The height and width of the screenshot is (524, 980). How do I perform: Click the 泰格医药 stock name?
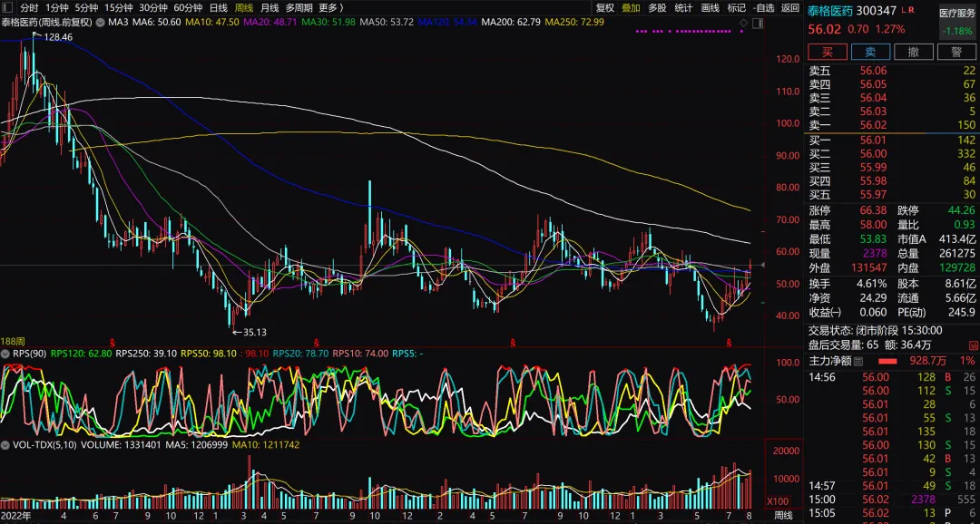point(830,11)
